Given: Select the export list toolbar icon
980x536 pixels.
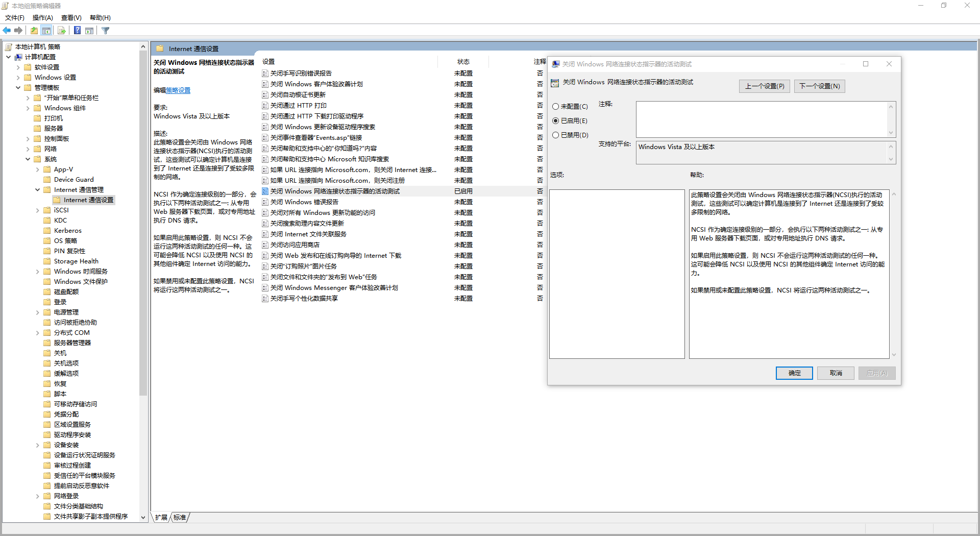Looking at the screenshot, I should click(x=62, y=30).
